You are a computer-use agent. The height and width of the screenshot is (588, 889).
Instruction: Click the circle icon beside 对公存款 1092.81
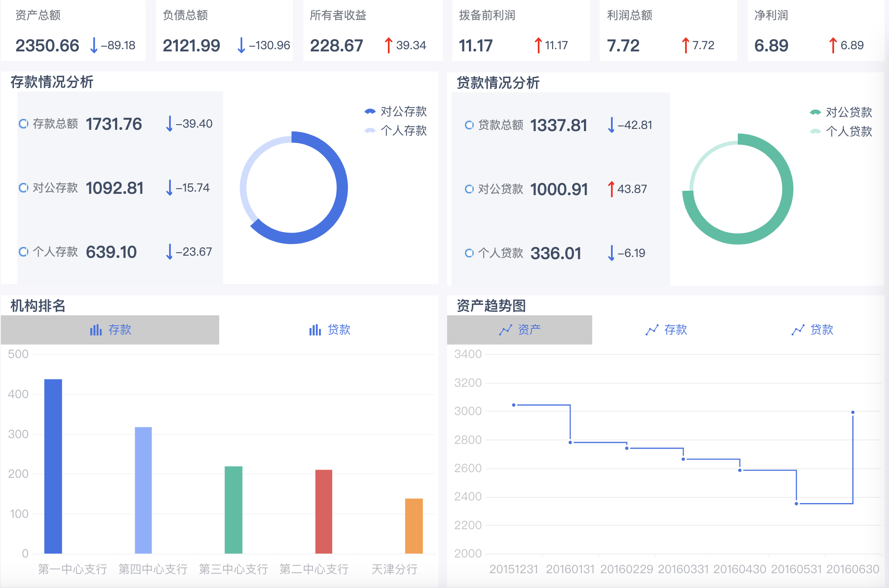point(24,188)
